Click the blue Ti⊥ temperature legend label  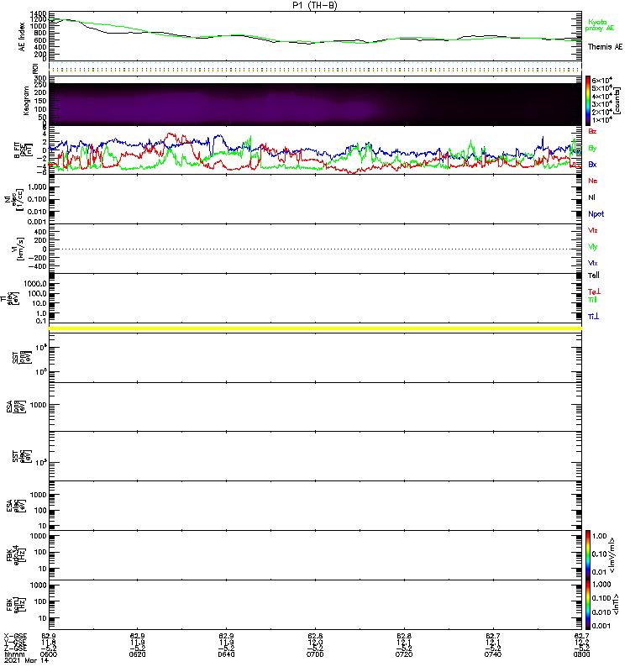594,316
